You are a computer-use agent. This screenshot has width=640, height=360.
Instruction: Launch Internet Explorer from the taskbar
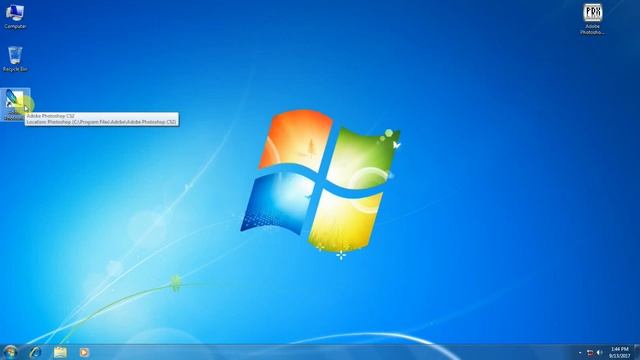tap(35, 352)
